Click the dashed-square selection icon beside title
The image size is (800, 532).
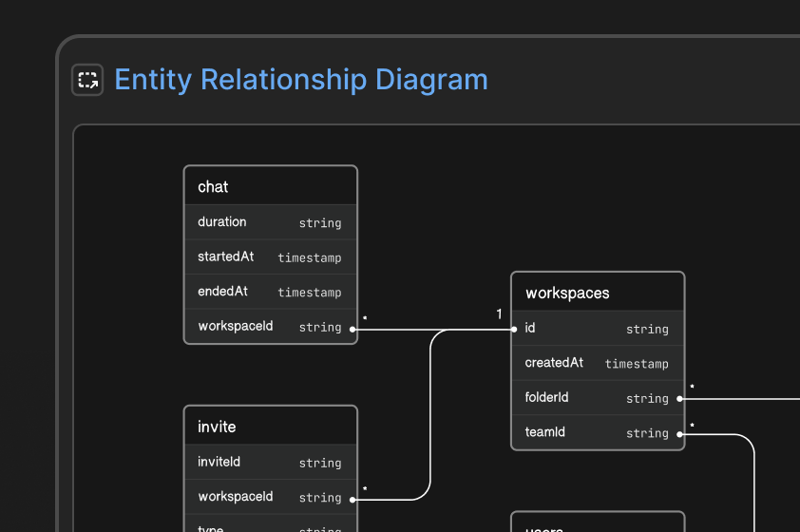click(87, 80)
